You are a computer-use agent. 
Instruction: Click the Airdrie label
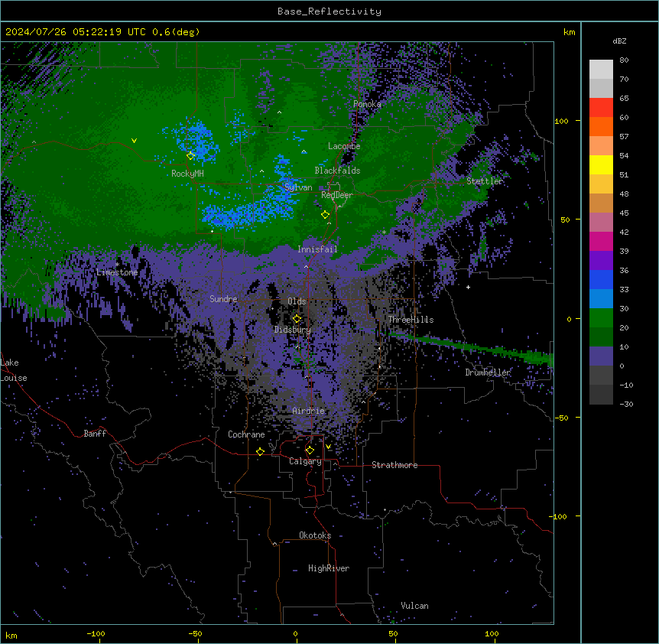[x=309, y=411]
